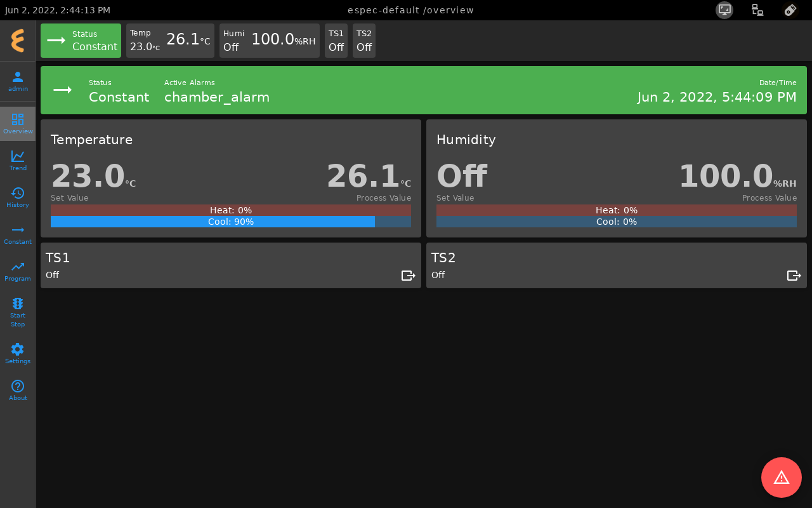Click the top bar clock Jun 2, 2022
The height and width of the screenshot is (508, 812).
tap(58, 10)
